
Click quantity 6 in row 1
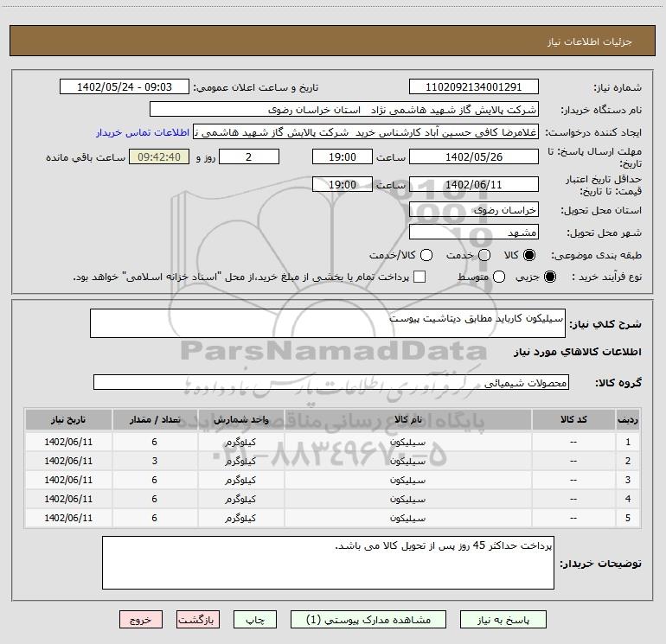click(155, 442)
